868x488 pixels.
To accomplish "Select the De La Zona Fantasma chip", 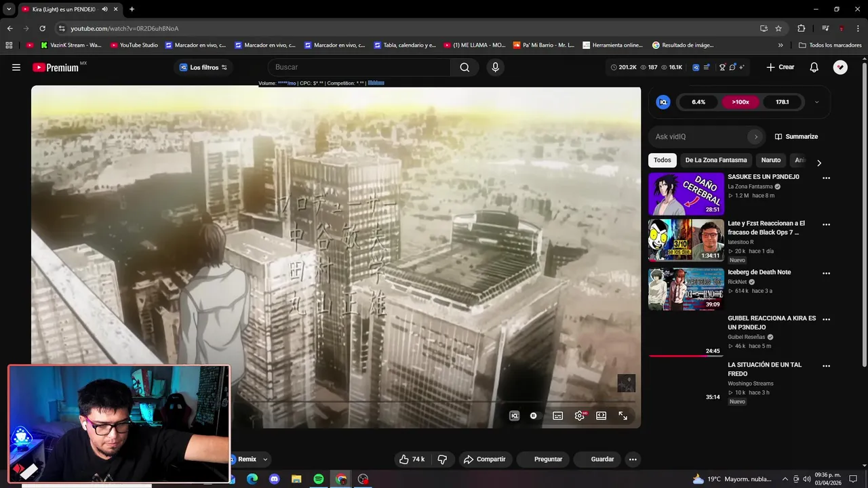I will (716, 161).
